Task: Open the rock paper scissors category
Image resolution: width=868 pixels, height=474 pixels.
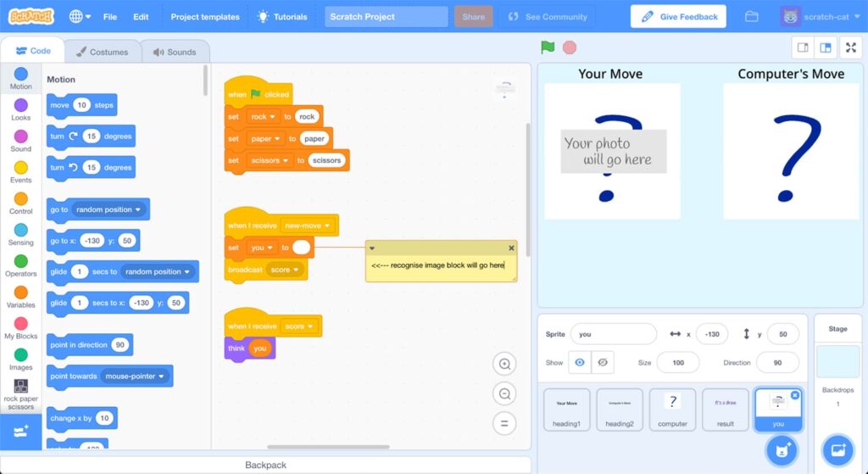Action: [20, 394]
